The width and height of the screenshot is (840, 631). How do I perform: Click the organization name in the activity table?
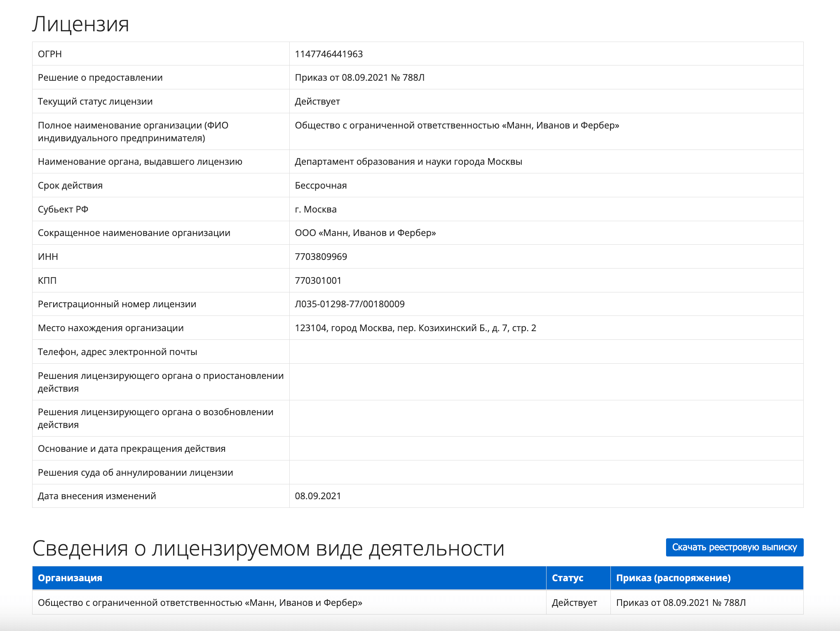(x=200, y=603)
